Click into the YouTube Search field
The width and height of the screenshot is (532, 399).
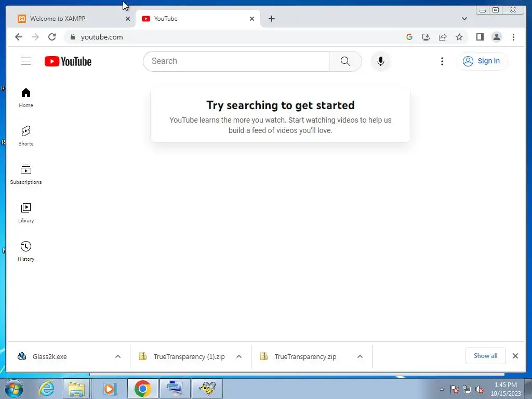pos(236,61)
